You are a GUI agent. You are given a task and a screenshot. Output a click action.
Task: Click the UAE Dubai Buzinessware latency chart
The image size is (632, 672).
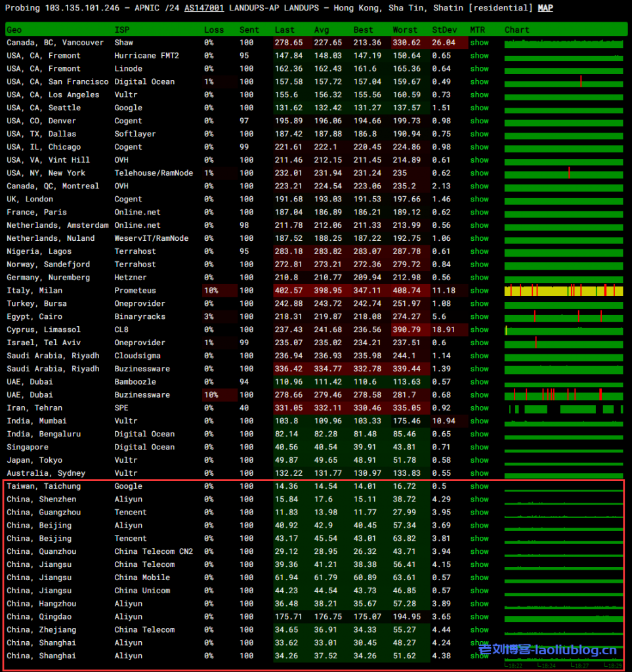pyautogui.click(x=563, y=395)
